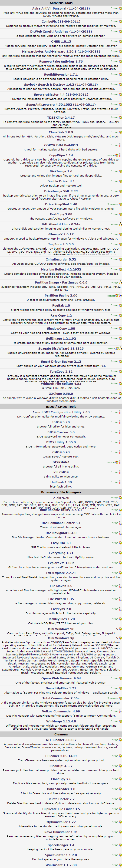The width and height of the screenshot is (122, 868).
Task: Click the DOS icon in the Volkov Commander row
Action: point(120,711)
